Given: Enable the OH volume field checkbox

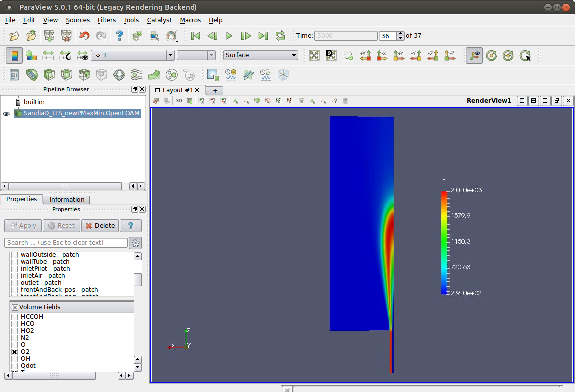Looking at the screenshot, I should click(14, 358).
